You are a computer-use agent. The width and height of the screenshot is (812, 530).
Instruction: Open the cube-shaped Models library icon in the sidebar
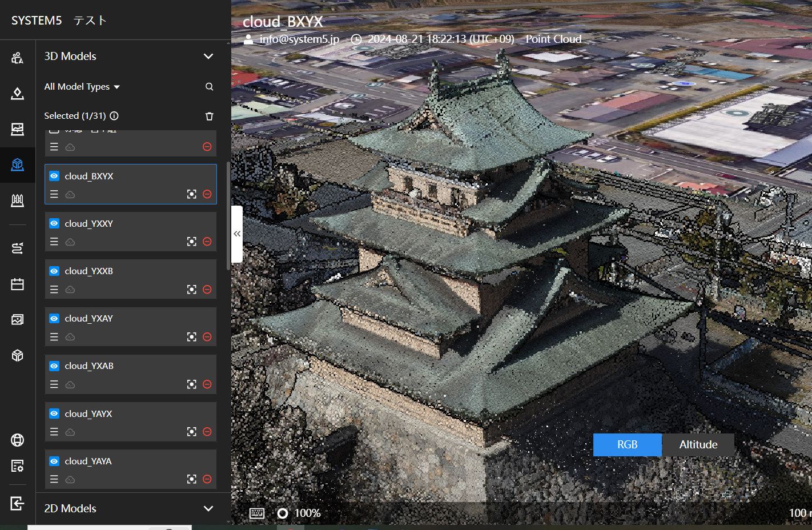(x=17, y=355)
